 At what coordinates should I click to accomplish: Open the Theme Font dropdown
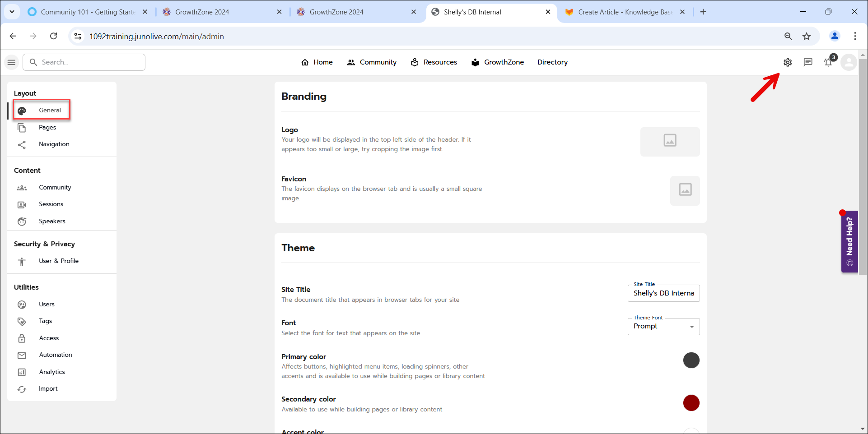pyautogui.click(x=663, y=327)
